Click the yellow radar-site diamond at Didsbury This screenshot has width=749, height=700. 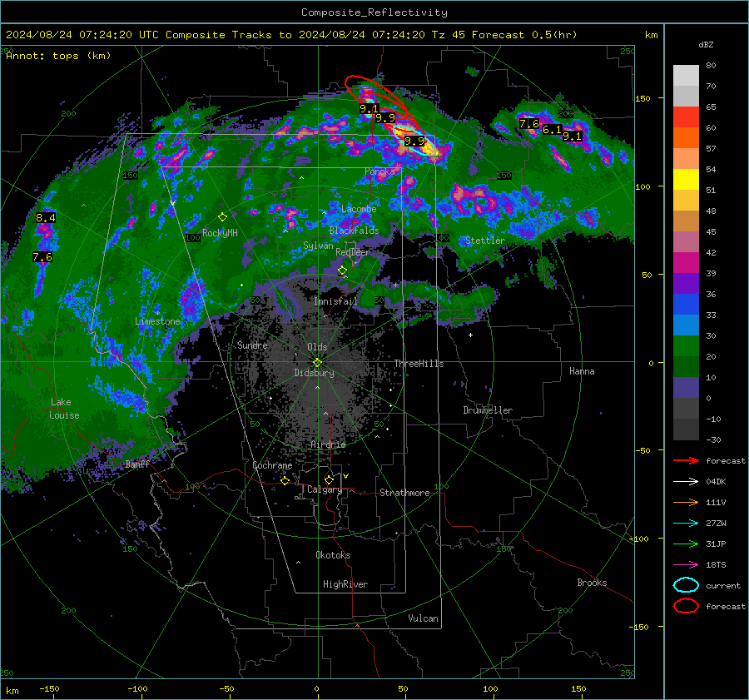click(317, 363)
